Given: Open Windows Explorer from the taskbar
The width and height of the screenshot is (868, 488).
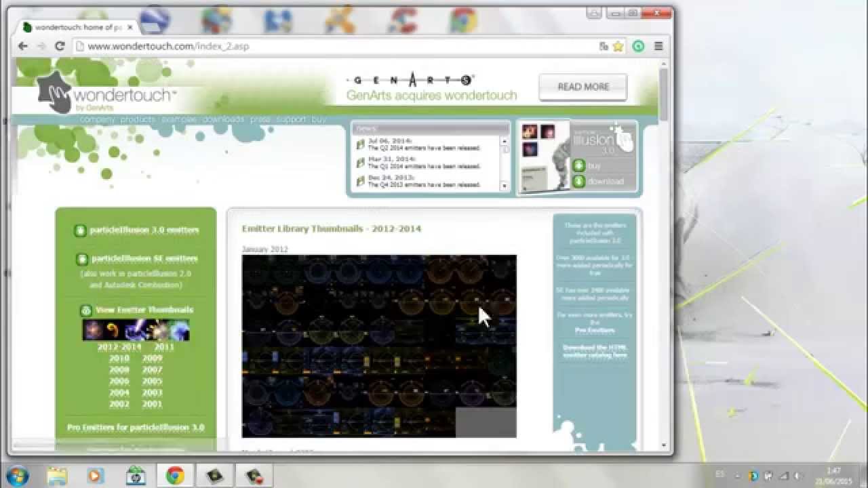Looking at the screenshot, I should click(57, 475).
